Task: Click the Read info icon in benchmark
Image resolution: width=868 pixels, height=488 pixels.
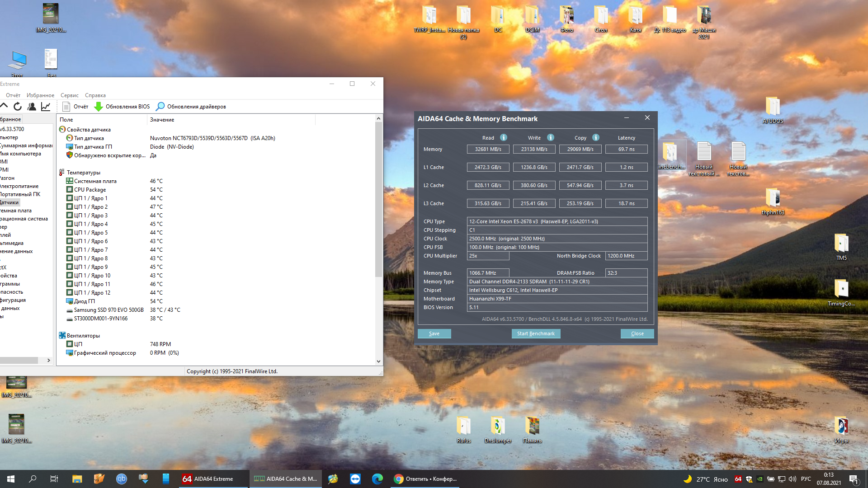Action: [x=503, y=138]
